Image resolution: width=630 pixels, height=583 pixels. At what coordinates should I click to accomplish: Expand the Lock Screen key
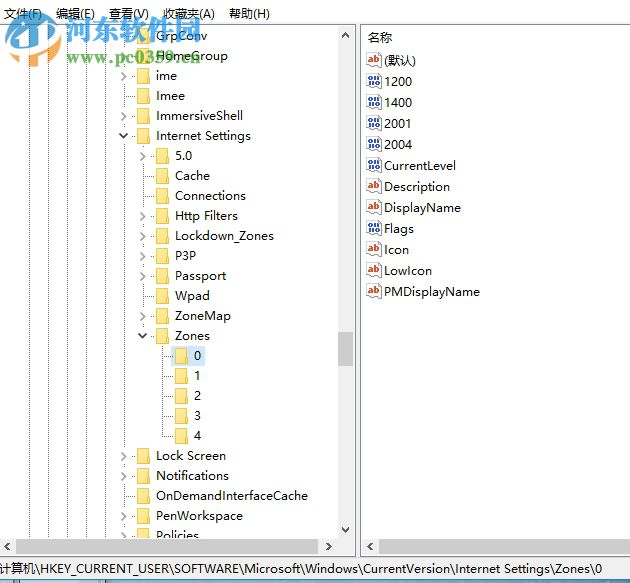click(123, 456)
